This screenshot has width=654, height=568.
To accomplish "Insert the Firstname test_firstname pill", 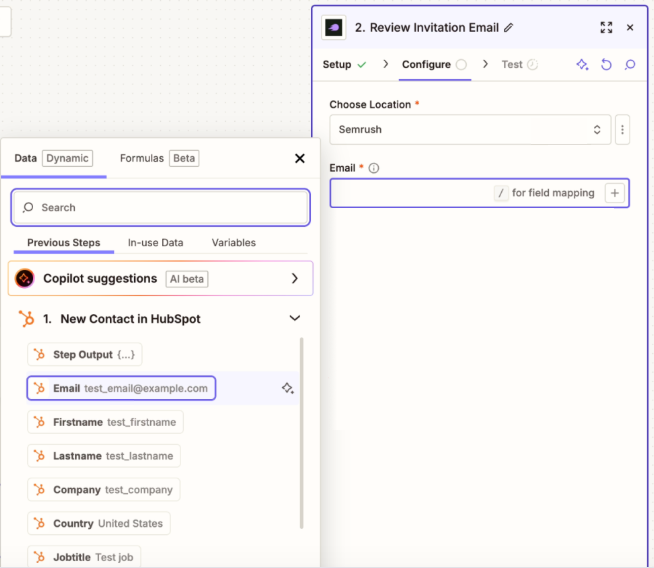I will click(106, 422).
